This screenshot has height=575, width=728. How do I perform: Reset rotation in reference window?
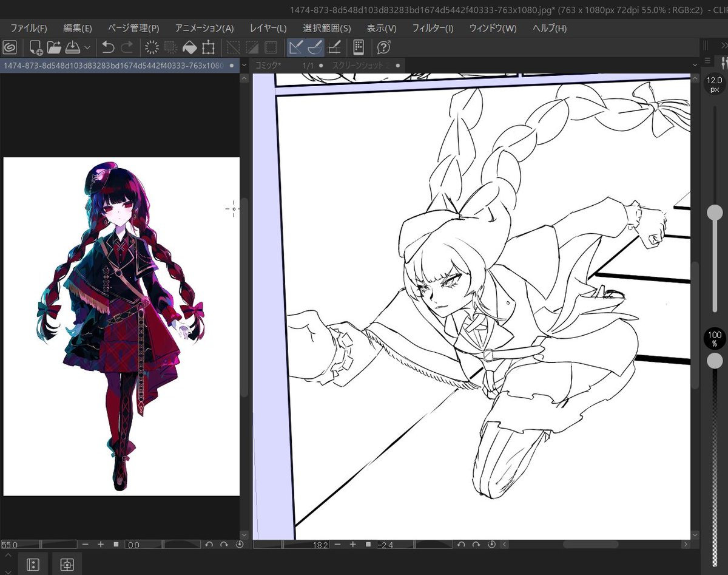pyautogui.click(x=240, y=545)
